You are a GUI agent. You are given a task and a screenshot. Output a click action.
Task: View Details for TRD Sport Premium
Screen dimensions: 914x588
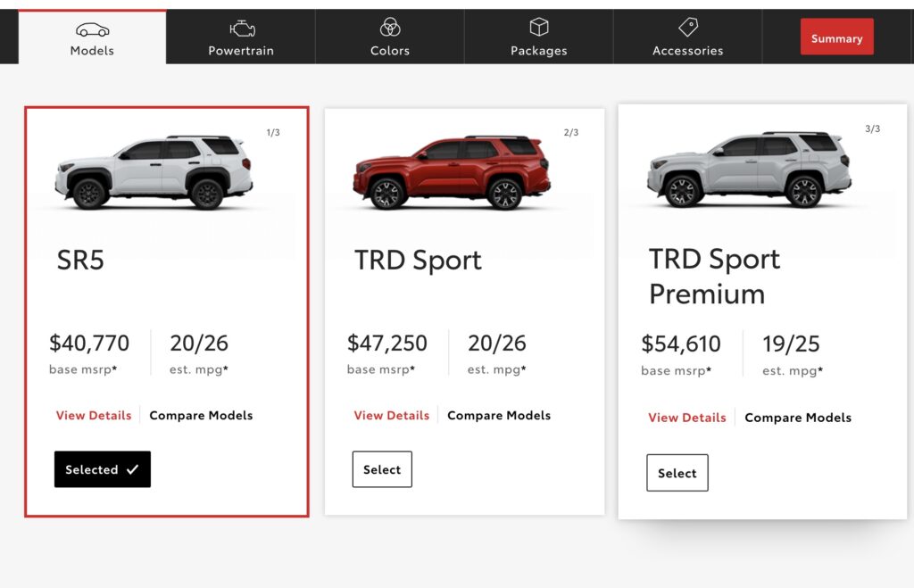(686, 418)
